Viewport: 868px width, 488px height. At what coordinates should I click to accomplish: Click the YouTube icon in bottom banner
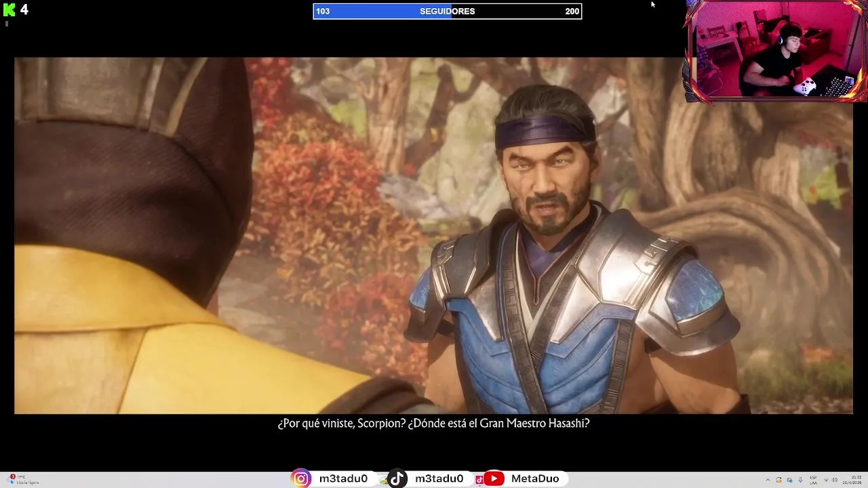[494, 479]
